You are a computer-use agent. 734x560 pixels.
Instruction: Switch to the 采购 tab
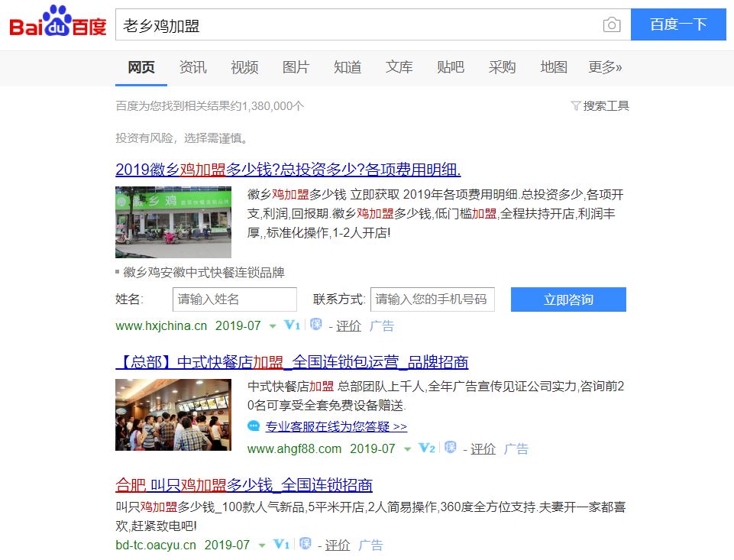[x=502, y=67]
